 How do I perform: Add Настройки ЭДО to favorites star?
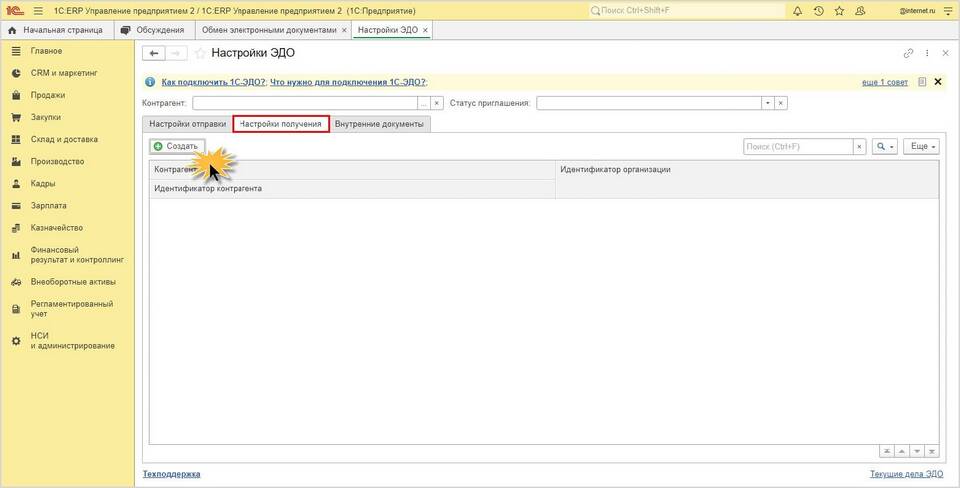pyautogui.click(x=200, y=53)
